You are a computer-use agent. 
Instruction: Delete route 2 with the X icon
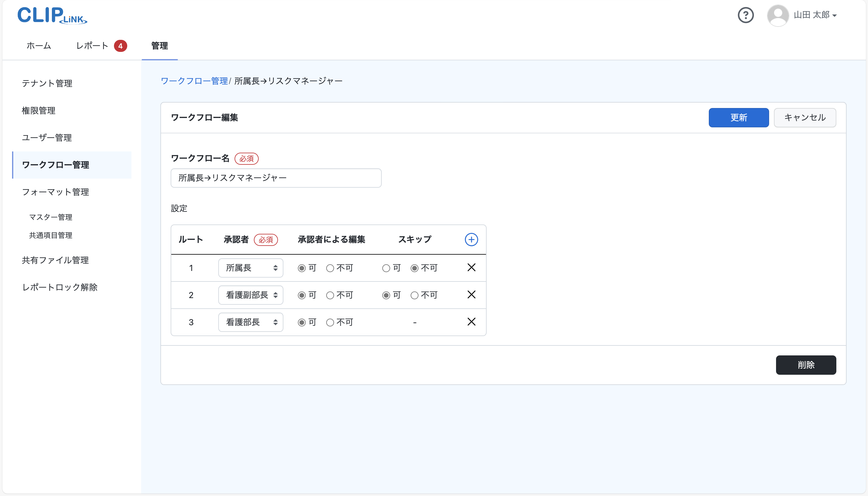click(471, 295)
